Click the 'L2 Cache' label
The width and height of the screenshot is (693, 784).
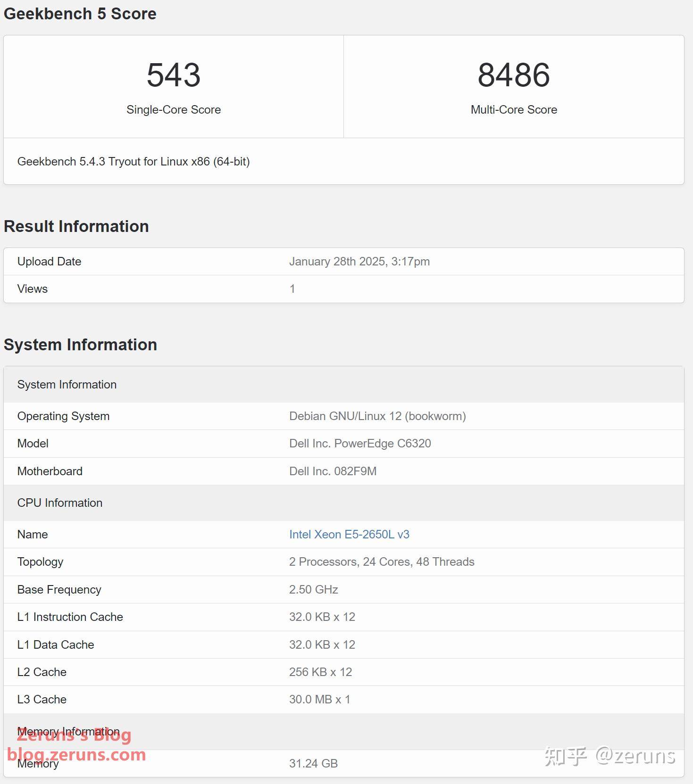(42, 672)
